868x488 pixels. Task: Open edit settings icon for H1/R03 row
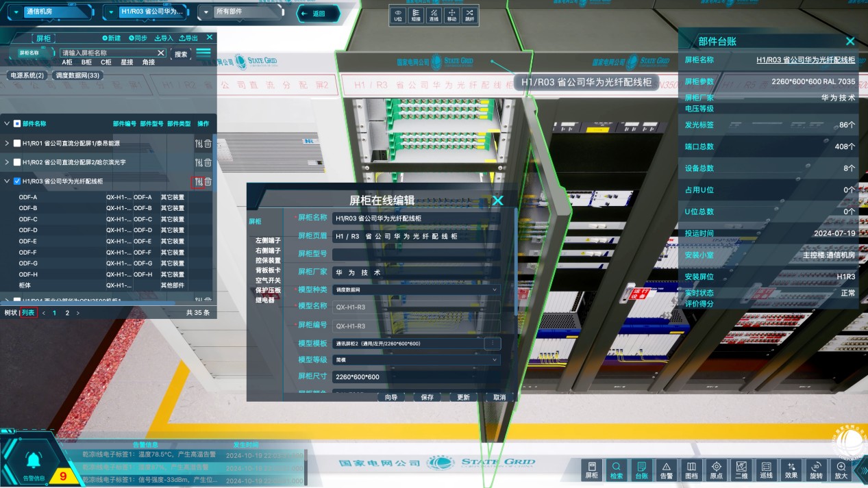click(198, 181)
